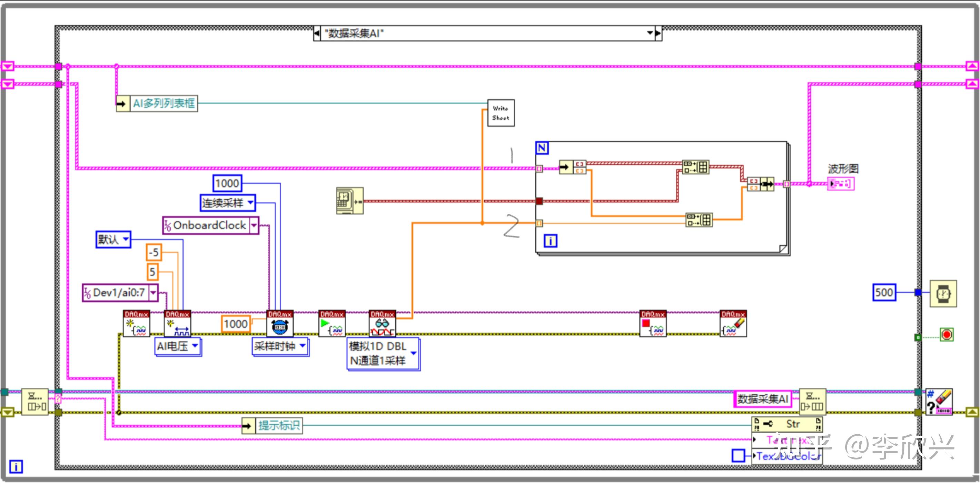Select the DAQmx Create Task node
This screenshot has height=487, width=980.
(137, 324)
